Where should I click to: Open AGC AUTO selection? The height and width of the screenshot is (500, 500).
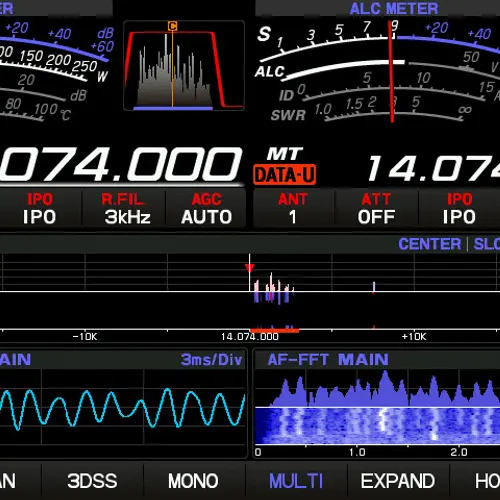click(x=206, y=208)
